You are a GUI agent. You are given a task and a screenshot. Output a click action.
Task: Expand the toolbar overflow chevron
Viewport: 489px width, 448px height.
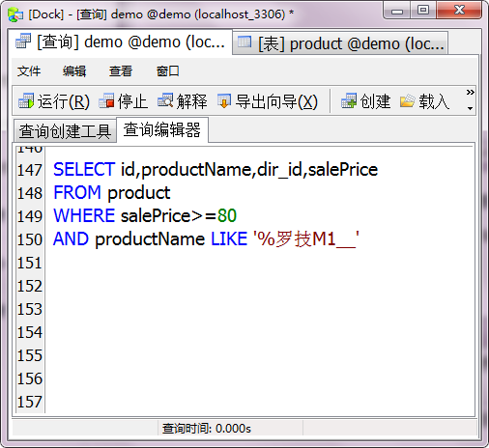click(x=470, y=93)
